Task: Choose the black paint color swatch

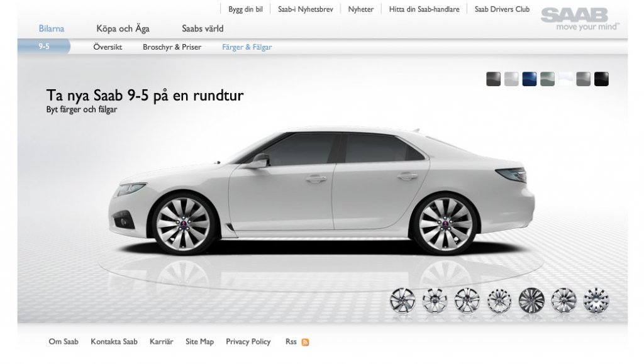Action: 601,79
